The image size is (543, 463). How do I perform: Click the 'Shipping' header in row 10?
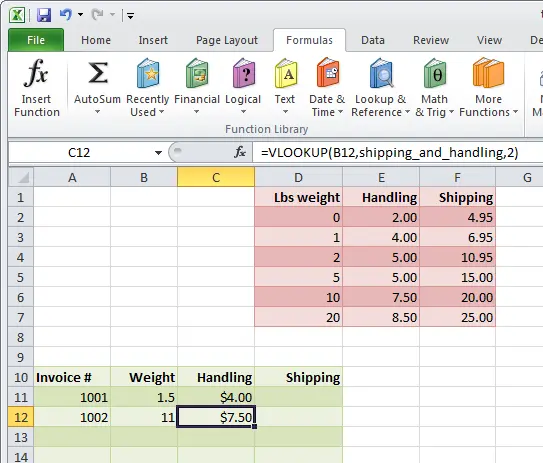(x=299, y=377)
